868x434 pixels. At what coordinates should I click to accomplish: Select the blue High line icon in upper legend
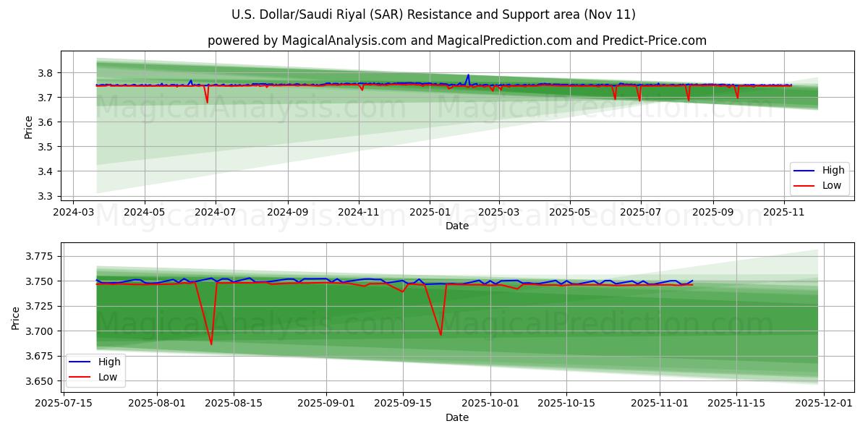coord(805,170)
